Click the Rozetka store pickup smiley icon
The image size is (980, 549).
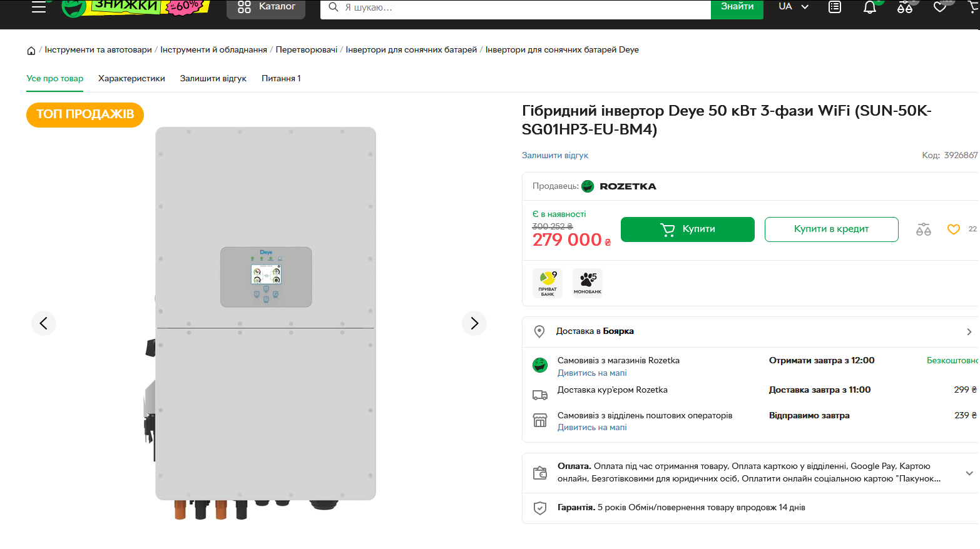click(540, 365)
